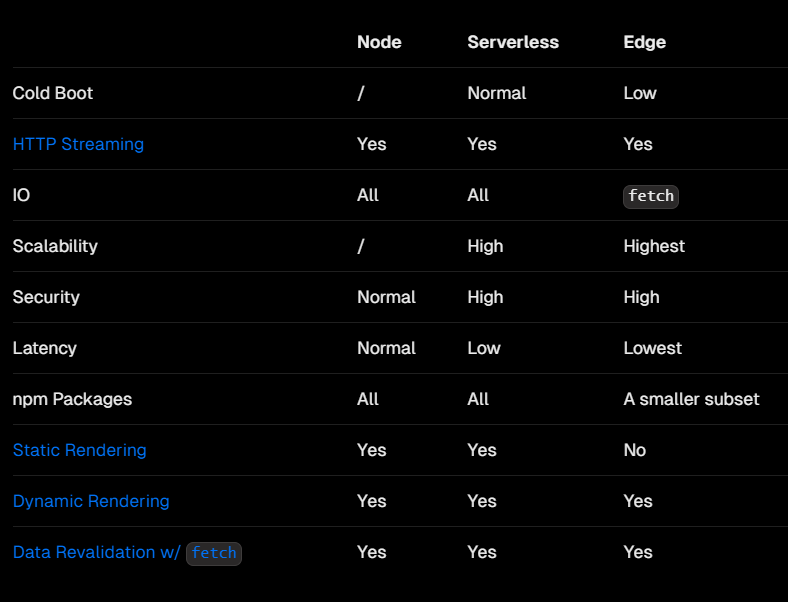
Task: Click 'No' in Static Rendering row
Action: (635, 450)
